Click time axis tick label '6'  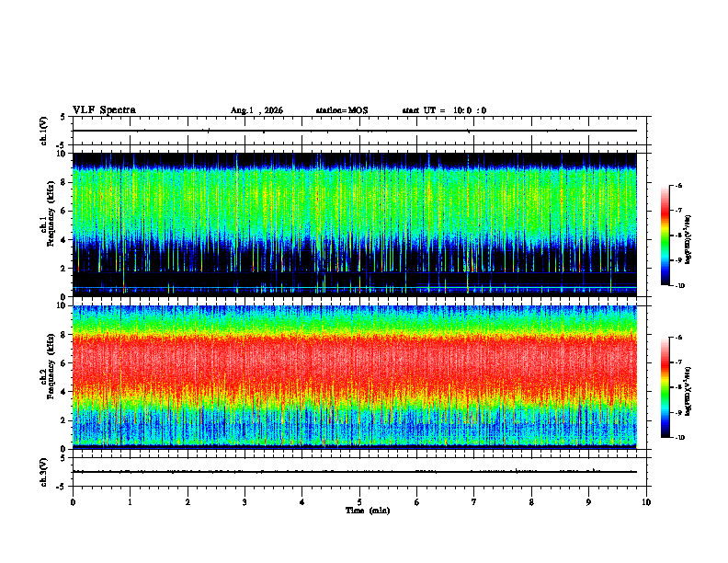417,502
